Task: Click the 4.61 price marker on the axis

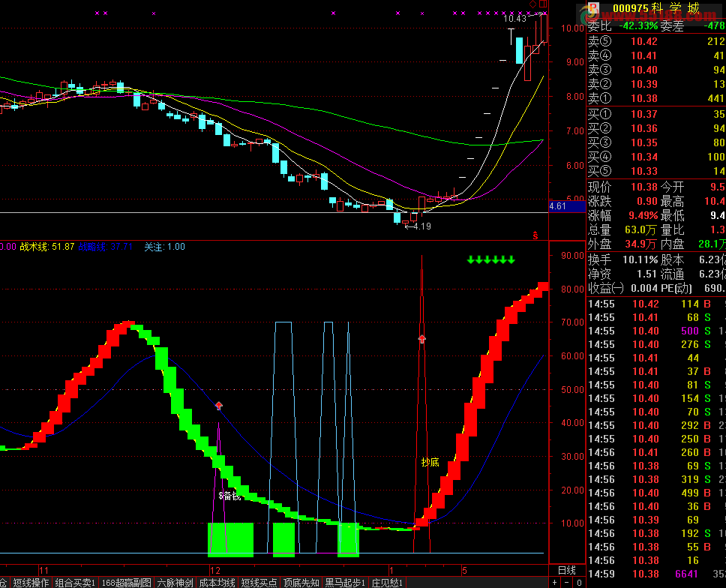Action: pos(558,205)
